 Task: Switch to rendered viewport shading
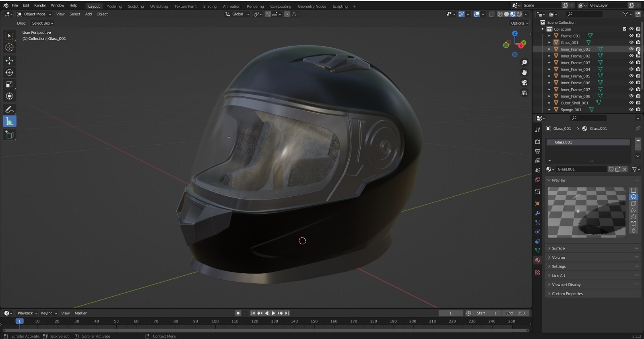coord(519,14)
